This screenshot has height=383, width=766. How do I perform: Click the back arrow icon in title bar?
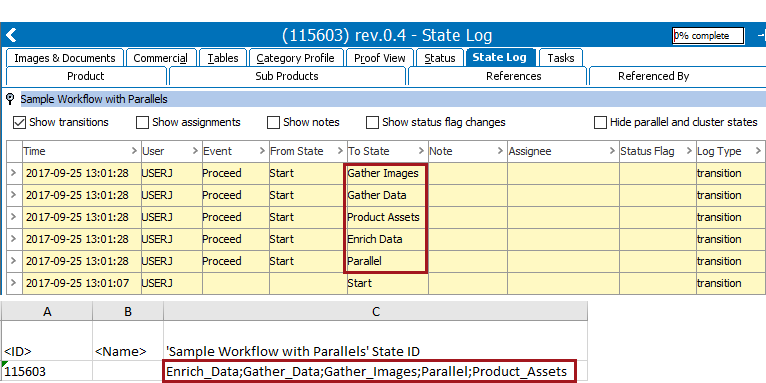(11, 35)
